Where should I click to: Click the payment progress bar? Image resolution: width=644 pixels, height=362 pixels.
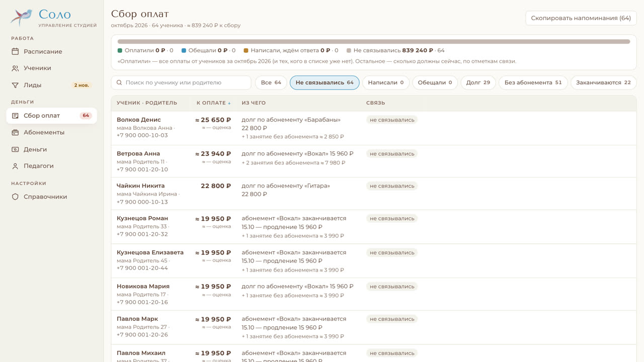point(374,42)
